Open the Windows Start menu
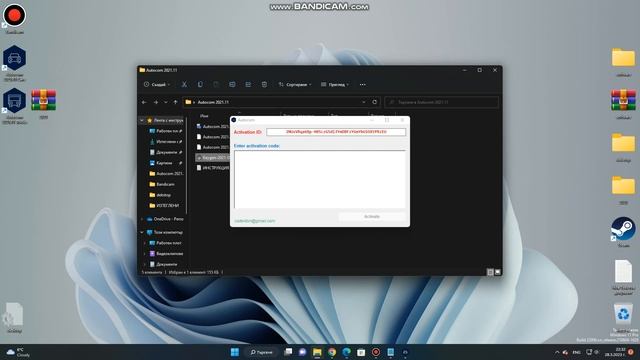The image size is (640, 360). 235,352
